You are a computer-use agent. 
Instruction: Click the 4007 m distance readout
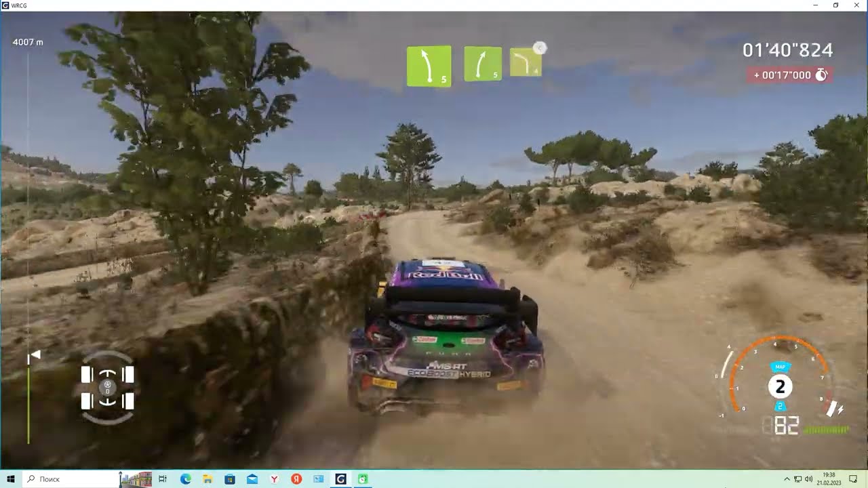[x=28, y=42]
